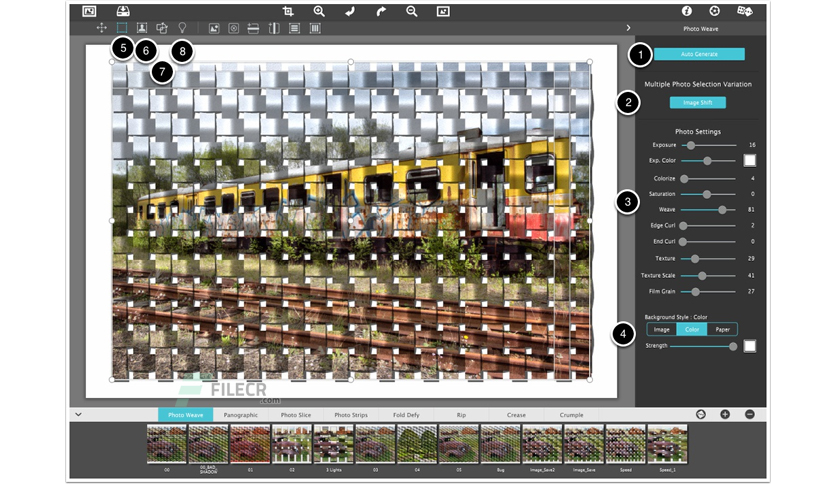Select the Image_Save2 preset thumbnail

coord(542,443)
